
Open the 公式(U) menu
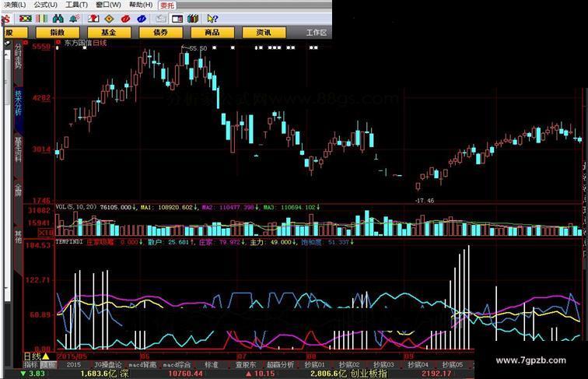point(45,5)
